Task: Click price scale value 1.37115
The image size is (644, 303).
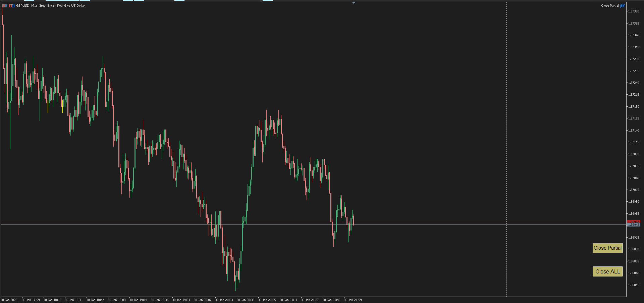Action: click(x=634, y=142)
